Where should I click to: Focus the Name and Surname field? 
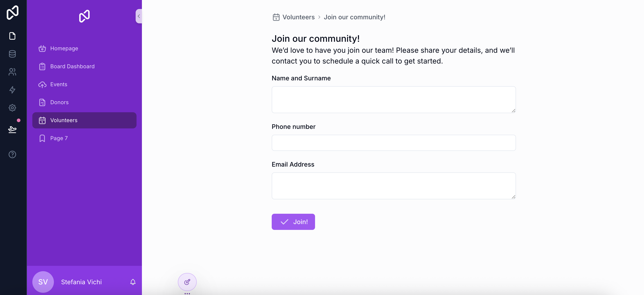[393, 99]
